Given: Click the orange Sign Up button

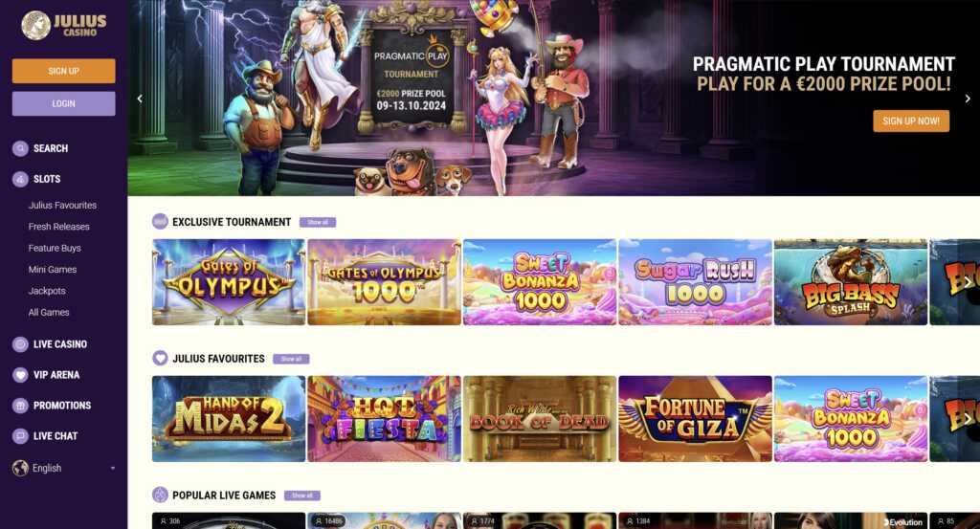Looking at the screenshot, I should pos(64,71).
